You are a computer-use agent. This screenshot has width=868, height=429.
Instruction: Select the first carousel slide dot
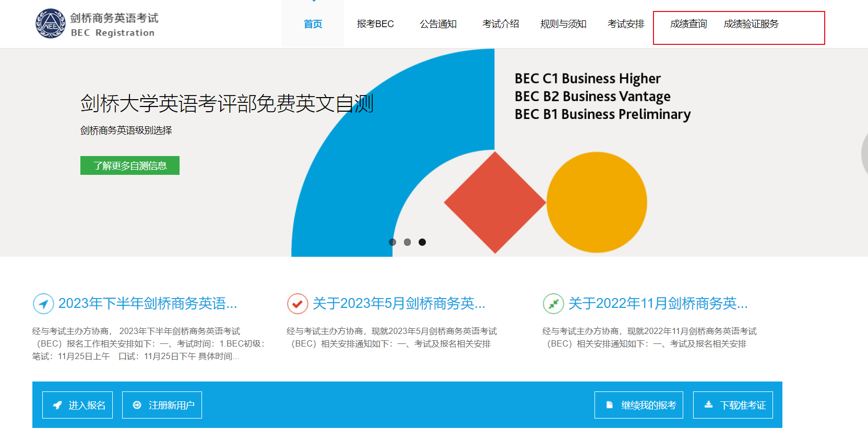pos(393,242)
